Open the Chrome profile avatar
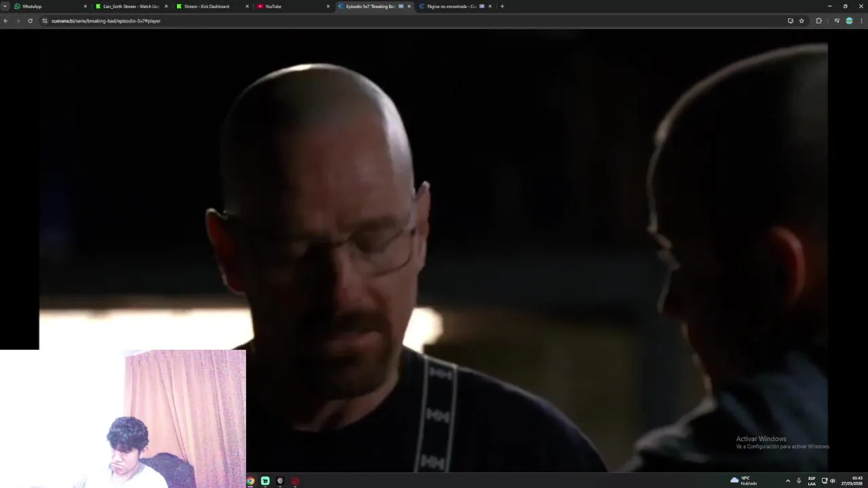The image size is (868, 488). click(x=849, y=21)
